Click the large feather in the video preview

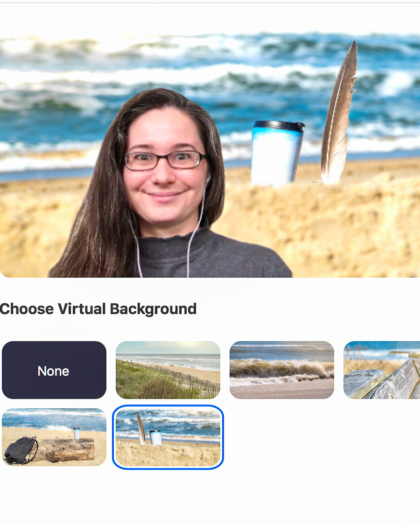[339, 113]
